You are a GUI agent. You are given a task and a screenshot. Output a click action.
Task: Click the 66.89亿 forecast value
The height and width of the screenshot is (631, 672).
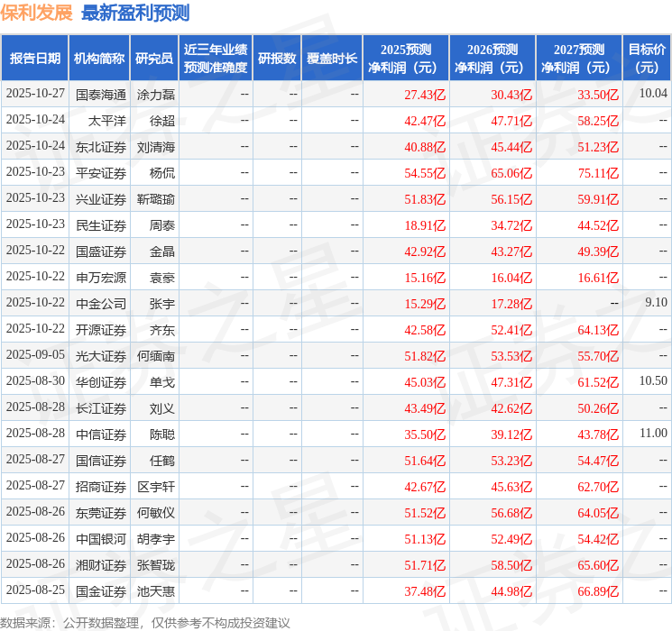[x=598, y=591]
